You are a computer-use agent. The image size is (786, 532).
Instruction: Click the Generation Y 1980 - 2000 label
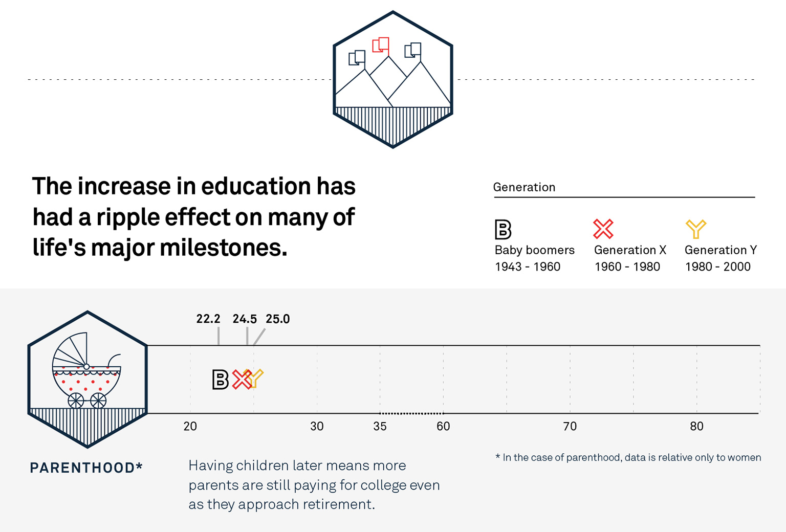tap(720, 258)
